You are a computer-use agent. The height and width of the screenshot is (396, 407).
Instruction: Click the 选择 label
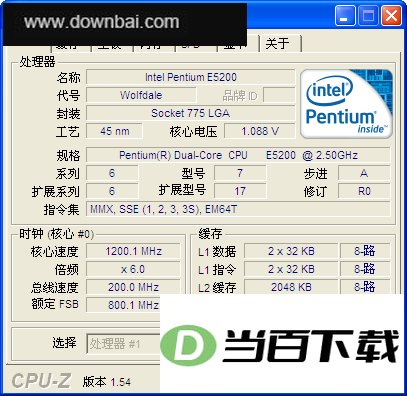(64, 343)
